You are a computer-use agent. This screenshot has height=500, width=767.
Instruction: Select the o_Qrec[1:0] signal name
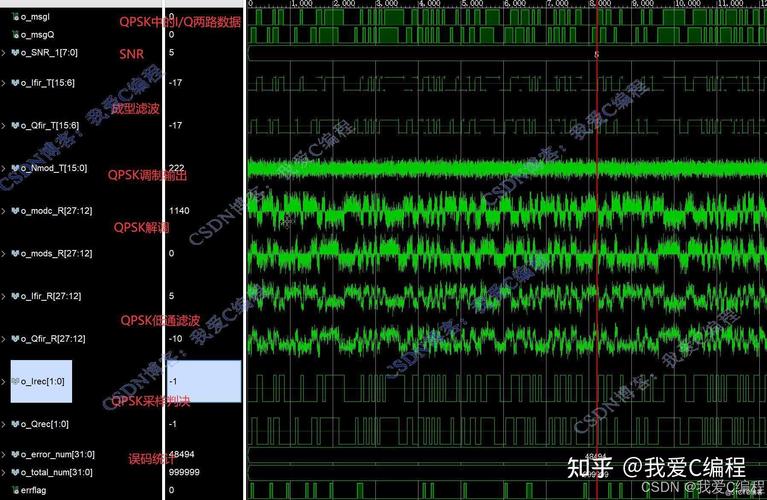coord(45,424)
